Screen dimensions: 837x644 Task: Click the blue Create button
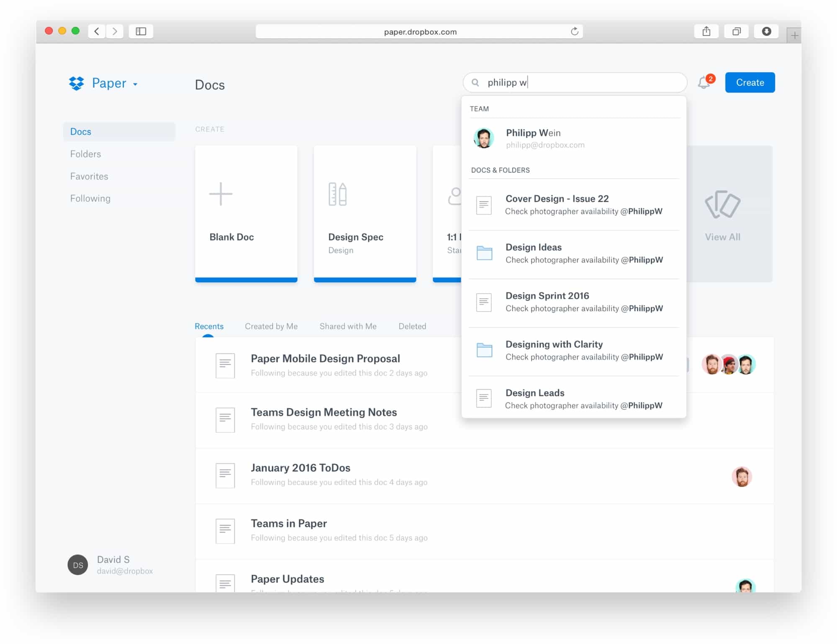(x=750, y=82)
